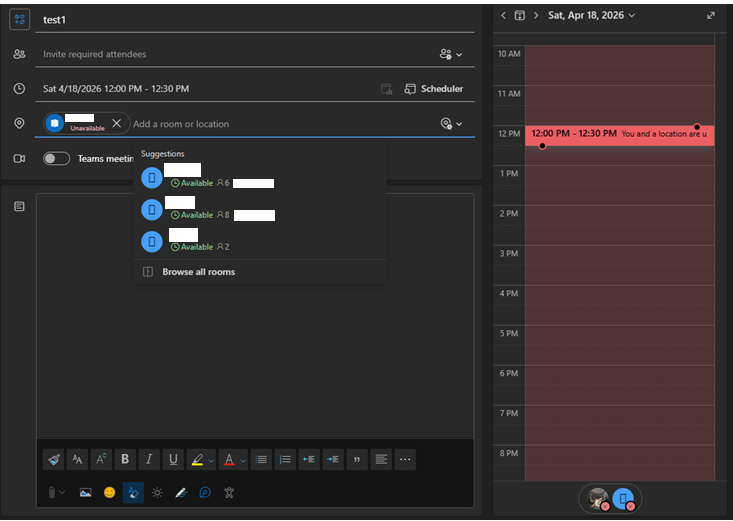Toggle bold formatting
This screenshot has height=521, width=733.
click(x=125, y=459)
